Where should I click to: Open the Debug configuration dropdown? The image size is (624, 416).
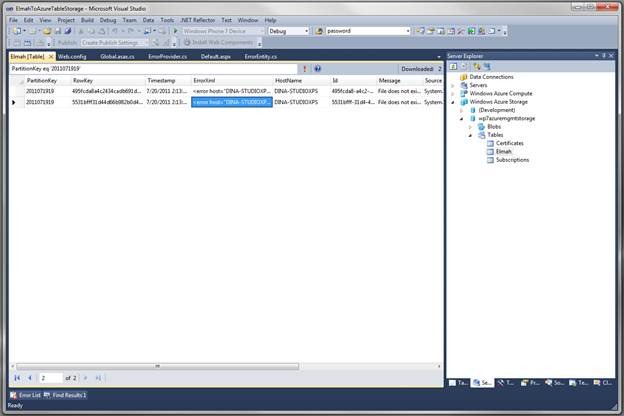(306, 31)
